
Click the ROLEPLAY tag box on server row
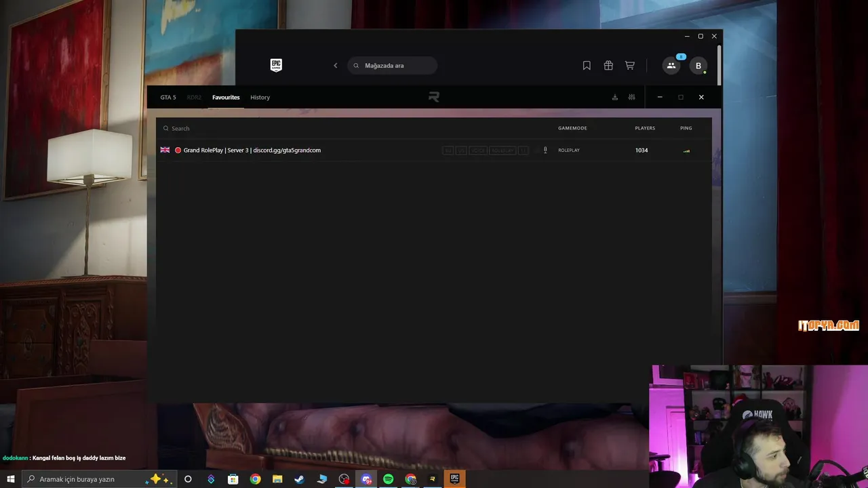[x=502, y=150]
